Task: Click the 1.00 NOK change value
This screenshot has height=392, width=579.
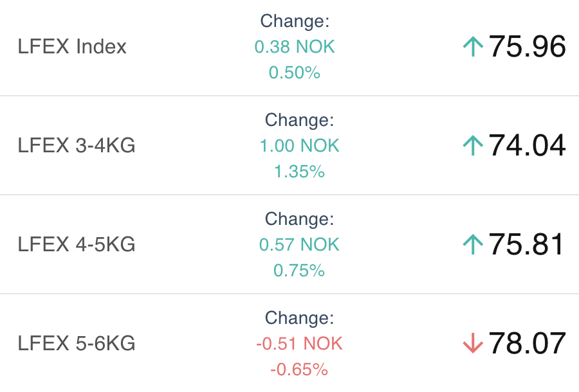Action: coord(299,146)
